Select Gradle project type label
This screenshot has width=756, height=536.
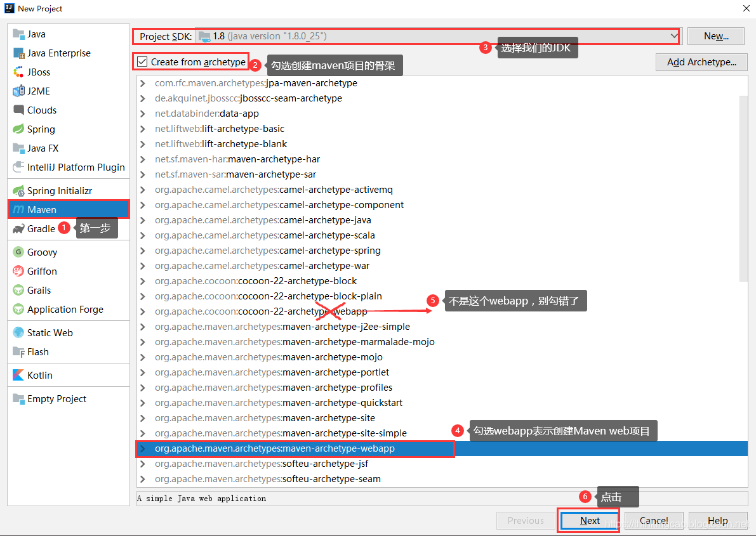(x=41, y=229)
